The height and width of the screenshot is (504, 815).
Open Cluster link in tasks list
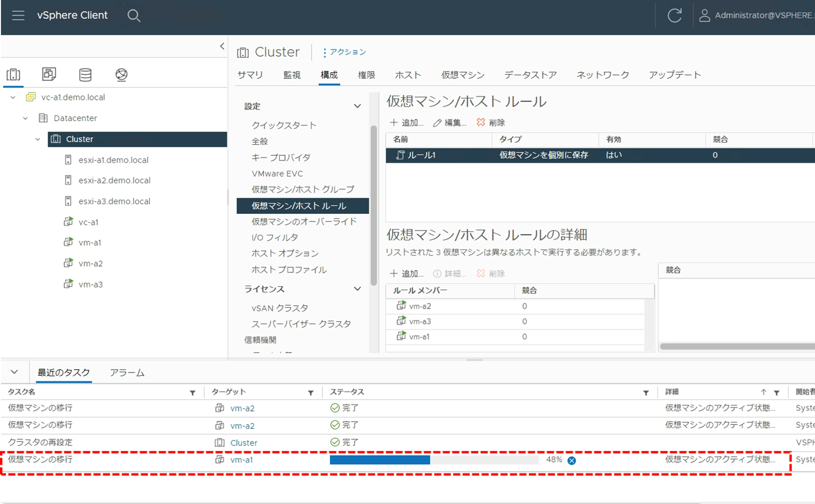click(244, 443)
